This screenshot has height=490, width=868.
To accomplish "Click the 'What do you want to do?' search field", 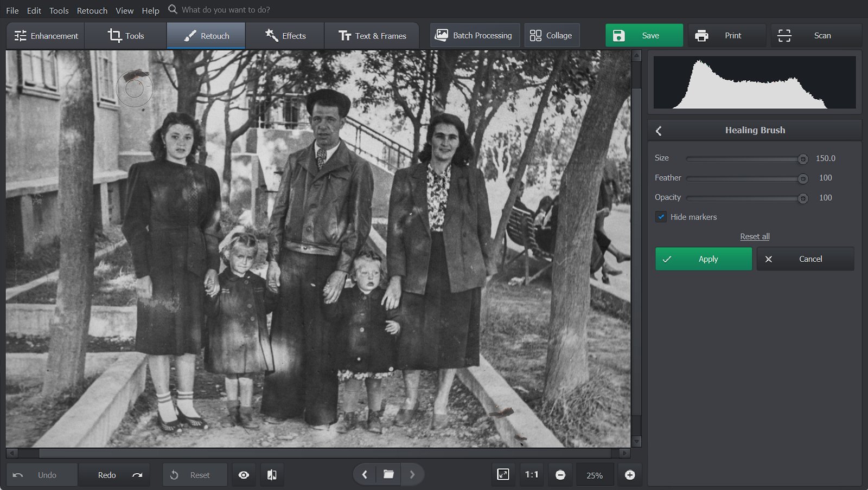I will [226, 10].
